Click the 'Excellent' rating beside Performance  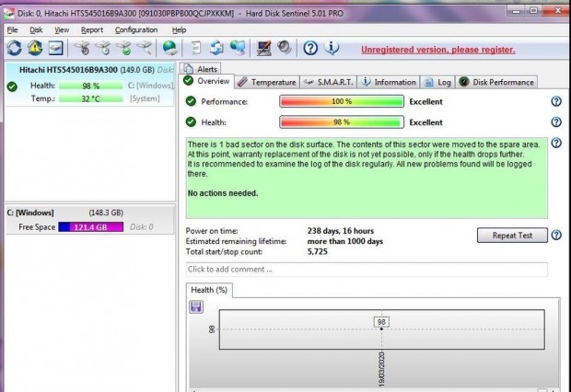click(425, 101)
